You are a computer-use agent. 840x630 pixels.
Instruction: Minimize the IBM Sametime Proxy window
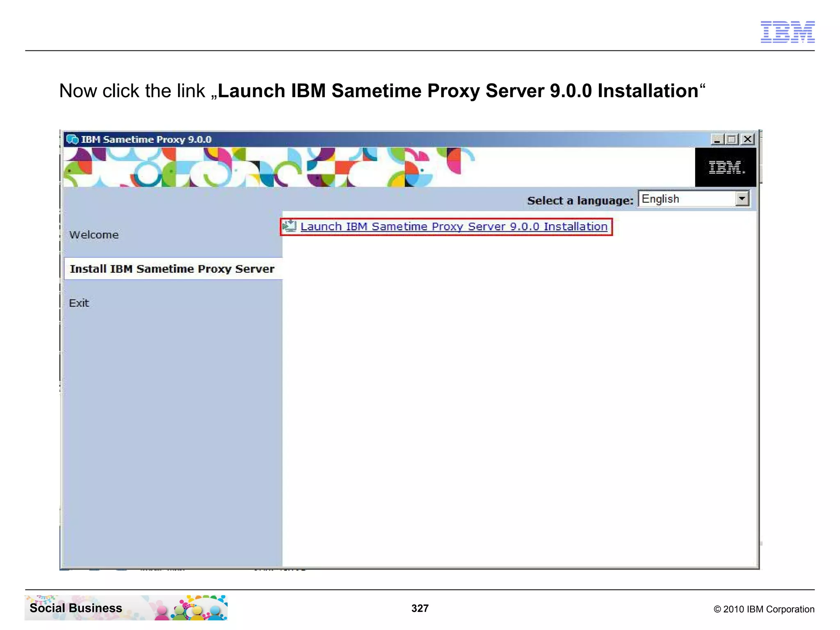click(717, 139)
